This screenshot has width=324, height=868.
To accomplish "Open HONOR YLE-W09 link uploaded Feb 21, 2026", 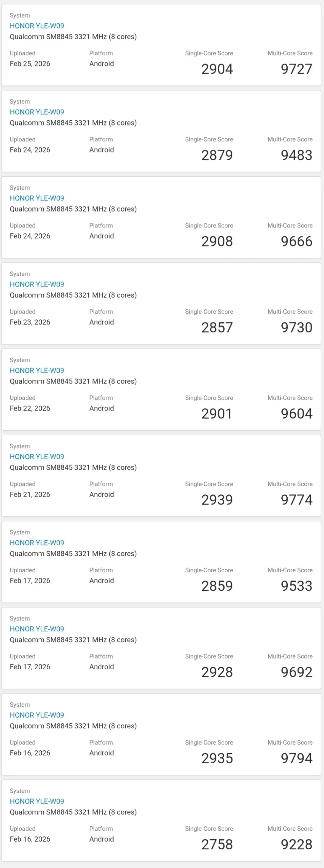I will [x=37, y=456].
